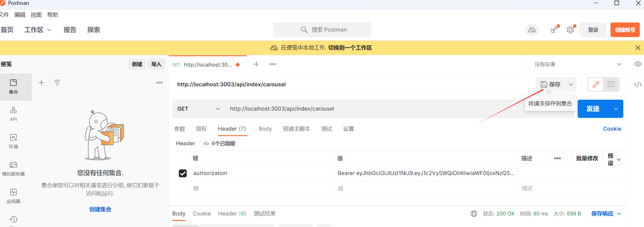The height and width of the screenshot is (227, 644).
Task: Switch to request Body tab
Action: [265, 129]
